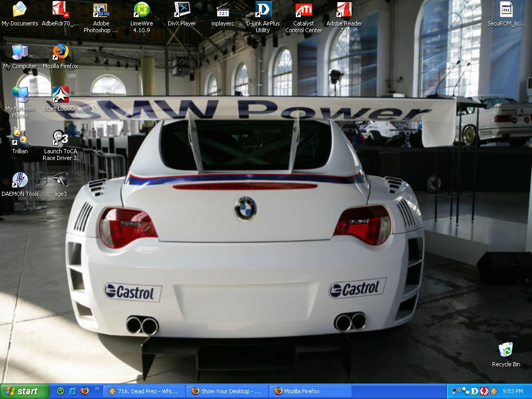The width and height of the screenshot is (532, 399).
Task: Open the DivX Player icon
Action: (x=181, y=10)
